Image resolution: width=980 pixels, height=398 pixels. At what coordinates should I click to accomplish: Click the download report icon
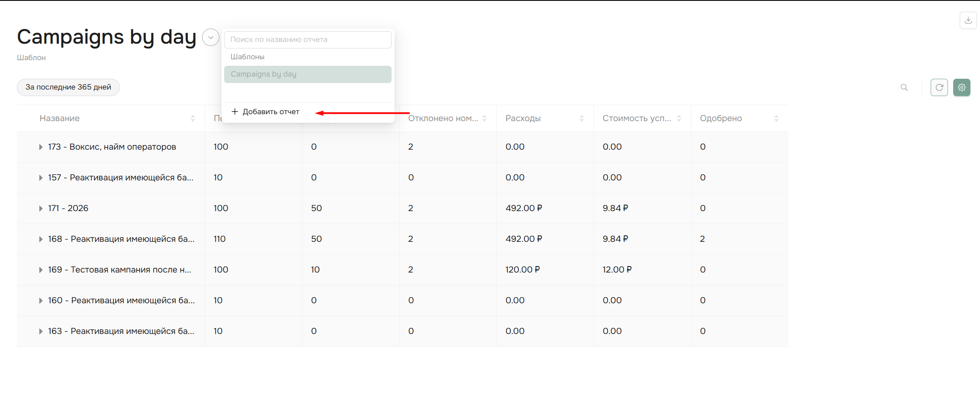(x=968, y=20)
